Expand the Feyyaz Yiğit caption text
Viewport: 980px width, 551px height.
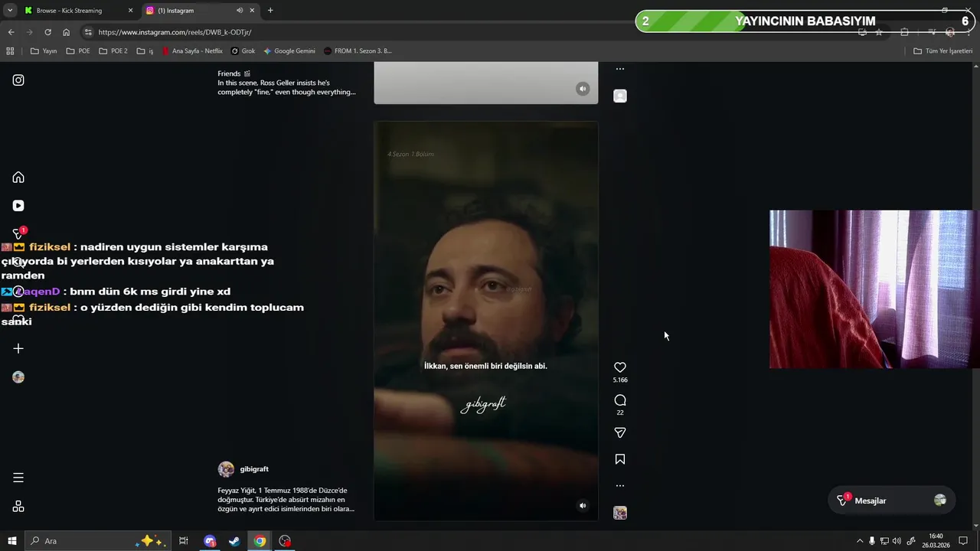(286, 500)
